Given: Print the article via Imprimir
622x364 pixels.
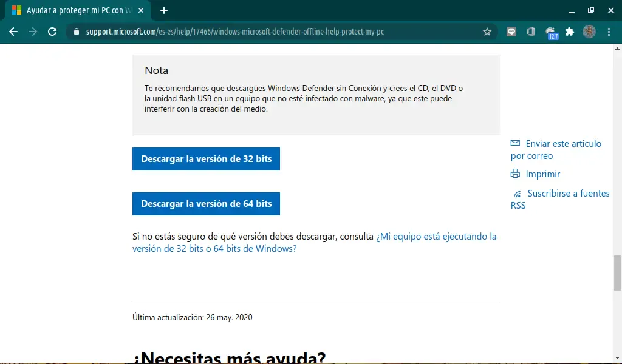Looking at the screenshot, I should tap(542, 174).
